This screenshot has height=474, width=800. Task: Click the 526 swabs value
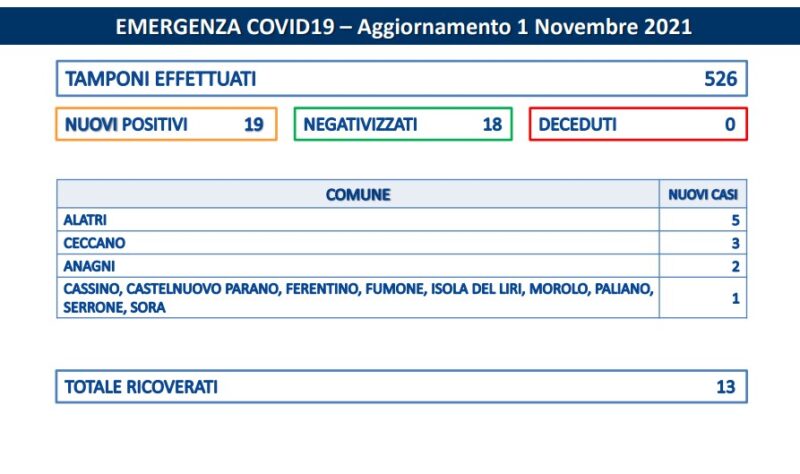point(720,79)
